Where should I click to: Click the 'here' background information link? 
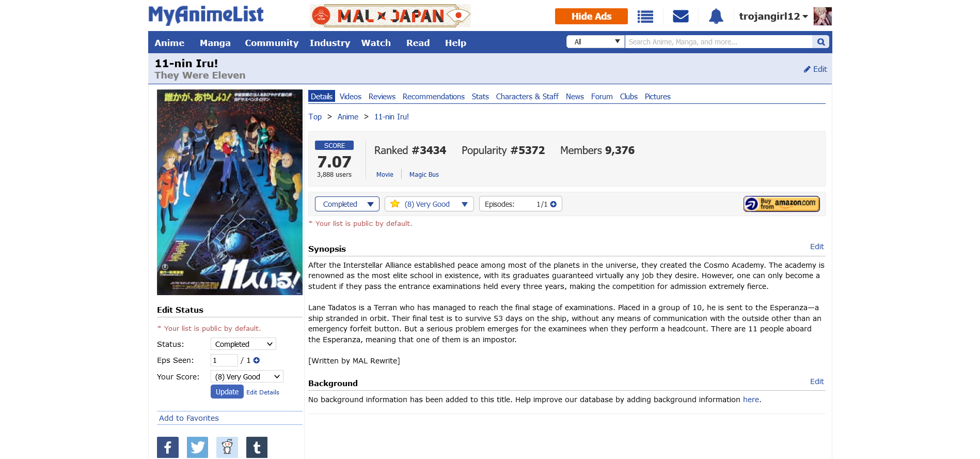[x=751, y=400]
